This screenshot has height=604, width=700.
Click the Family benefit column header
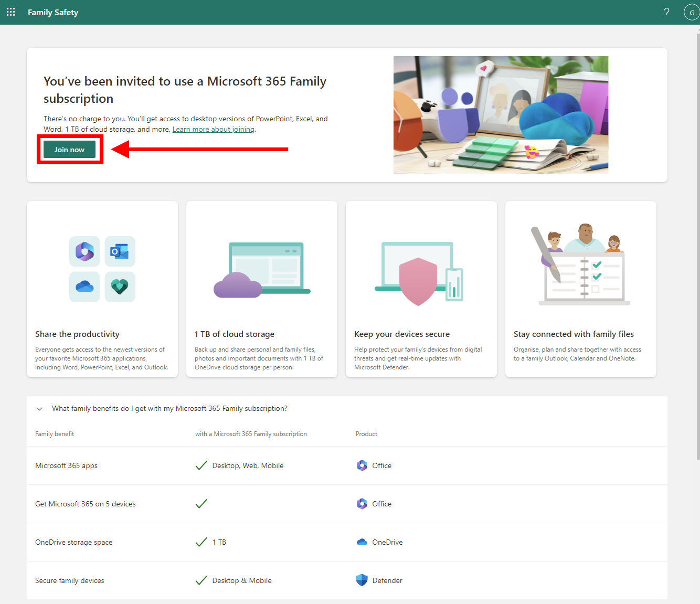tap(55, 434)
